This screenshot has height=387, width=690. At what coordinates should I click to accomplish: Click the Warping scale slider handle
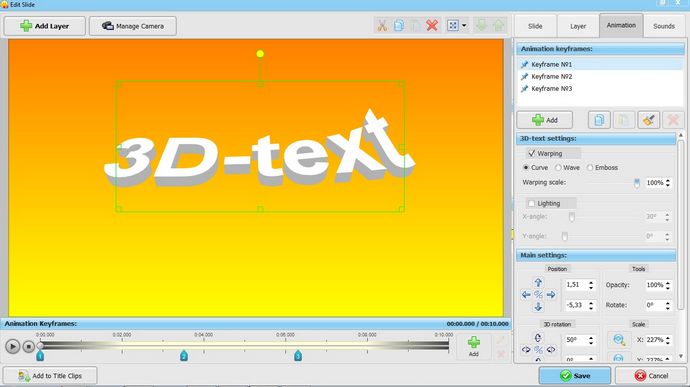coord(636,183)
